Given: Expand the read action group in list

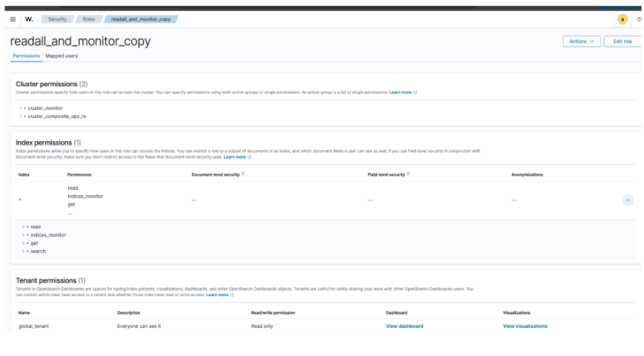Looking at the screenshot, I should pos(23,227).
